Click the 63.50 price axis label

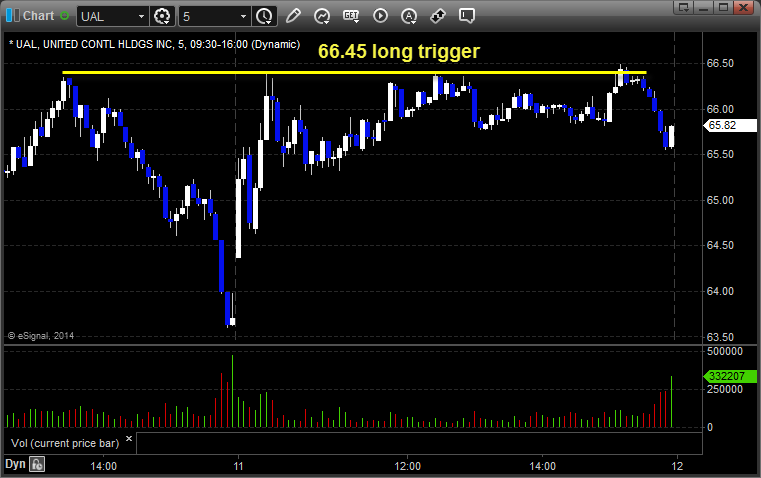(x=720, y=337)
